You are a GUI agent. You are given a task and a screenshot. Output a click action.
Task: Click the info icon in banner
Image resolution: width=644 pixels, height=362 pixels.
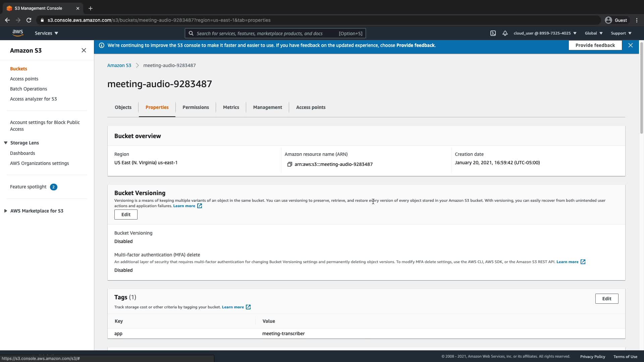pos(102,45)
